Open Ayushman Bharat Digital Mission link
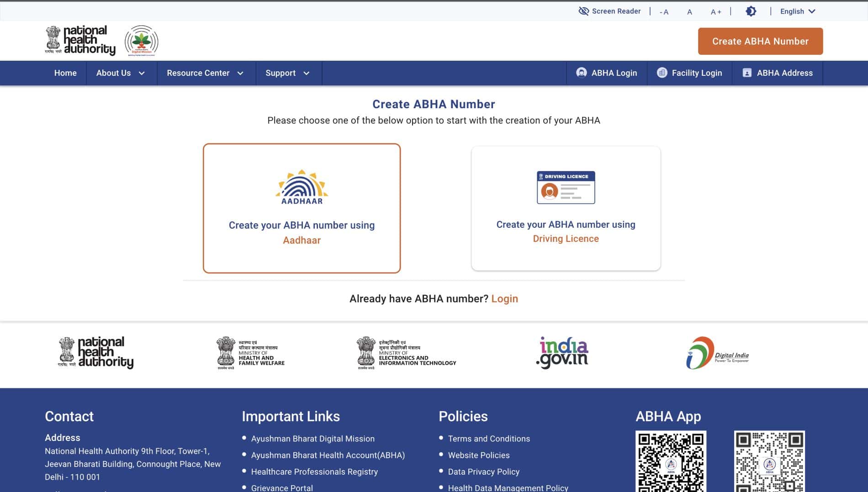 [x=313, y=439]
